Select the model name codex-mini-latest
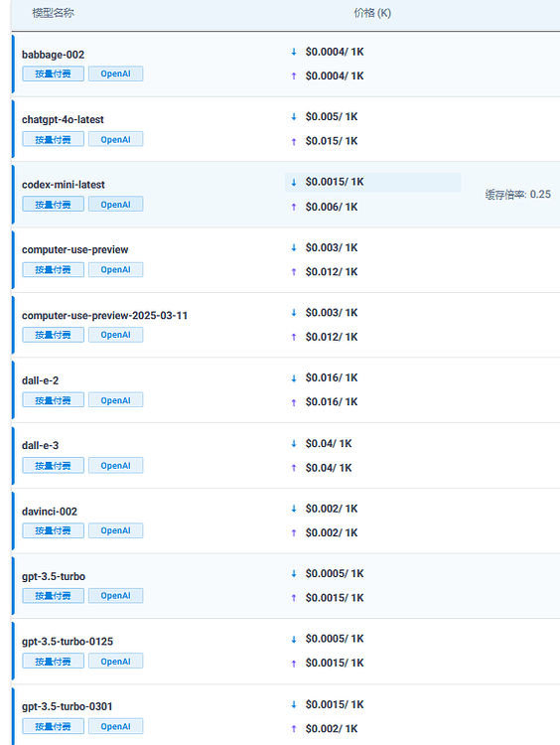Image resolution: width=560 pixels, height=745 pixels. 64,185
